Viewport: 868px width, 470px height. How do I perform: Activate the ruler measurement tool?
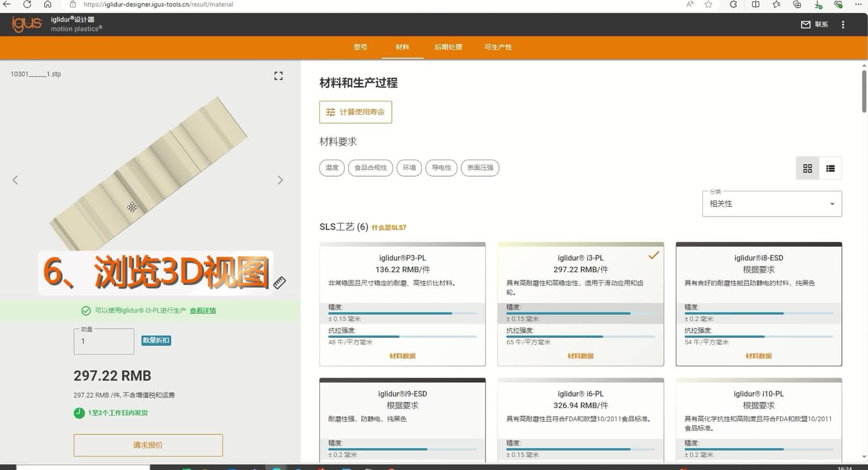(x=280, y=282)
